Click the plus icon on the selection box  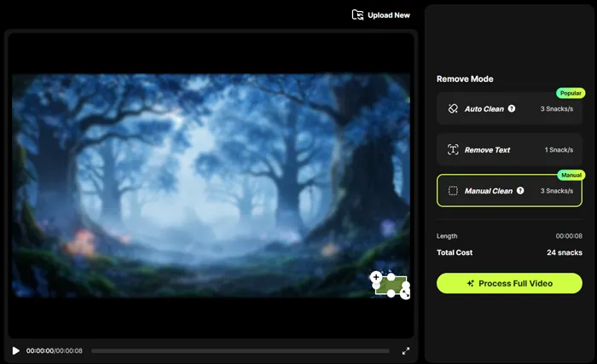coord(376,277)
